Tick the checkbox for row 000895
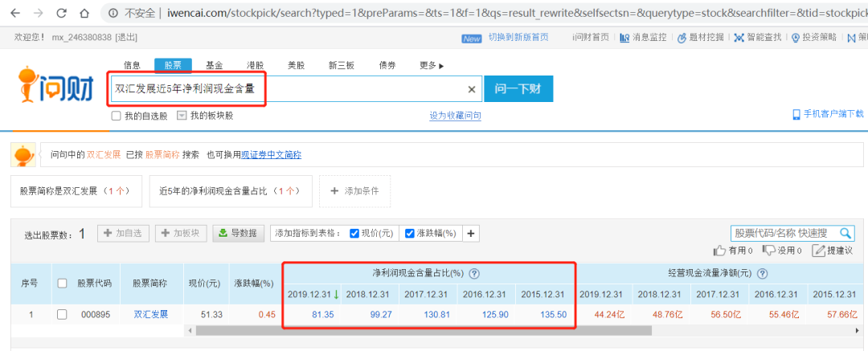This screenshot has height=351, width=868. click(62, 315)
